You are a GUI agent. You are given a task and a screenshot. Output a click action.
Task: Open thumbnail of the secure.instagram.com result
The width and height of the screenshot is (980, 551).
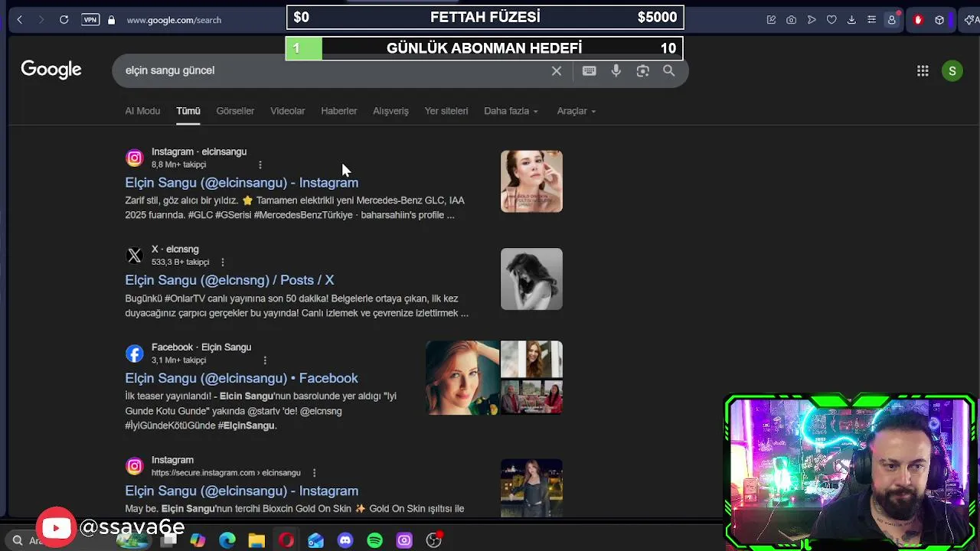pyautogui.click(x=531, y=487)
